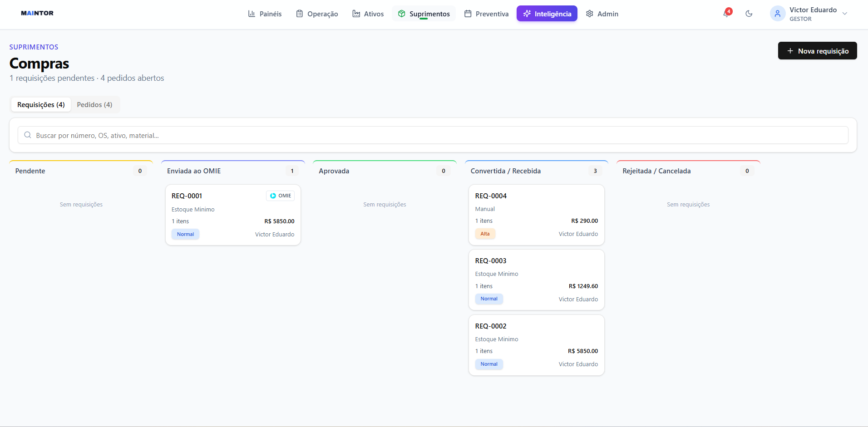Toggle dark mode moon icon
Image resolution: width=868 pixels, height=427 pixels.
749,14
